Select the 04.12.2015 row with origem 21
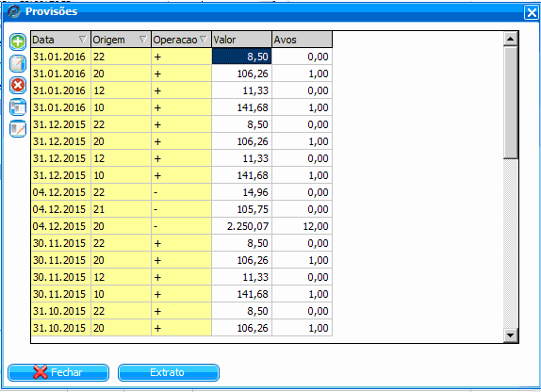541x392 pixels. point(182,209)
